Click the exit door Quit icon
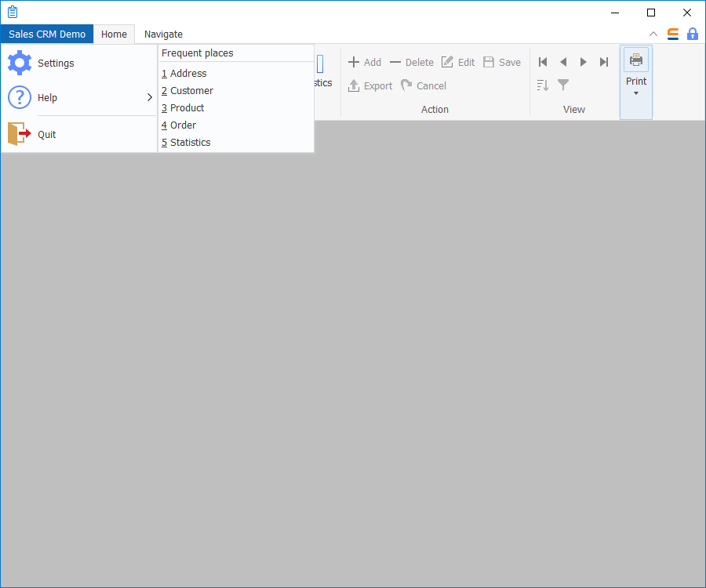 point(20,134)
